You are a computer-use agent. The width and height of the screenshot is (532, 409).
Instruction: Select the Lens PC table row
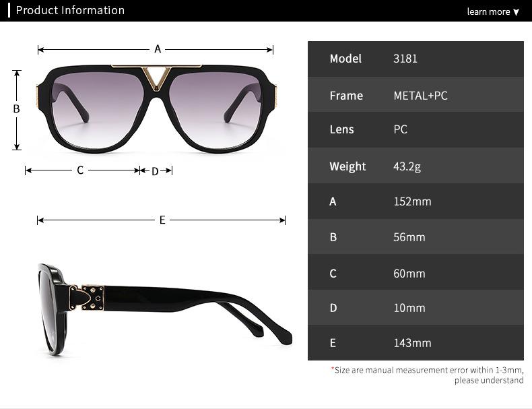[x=415, y=130]
